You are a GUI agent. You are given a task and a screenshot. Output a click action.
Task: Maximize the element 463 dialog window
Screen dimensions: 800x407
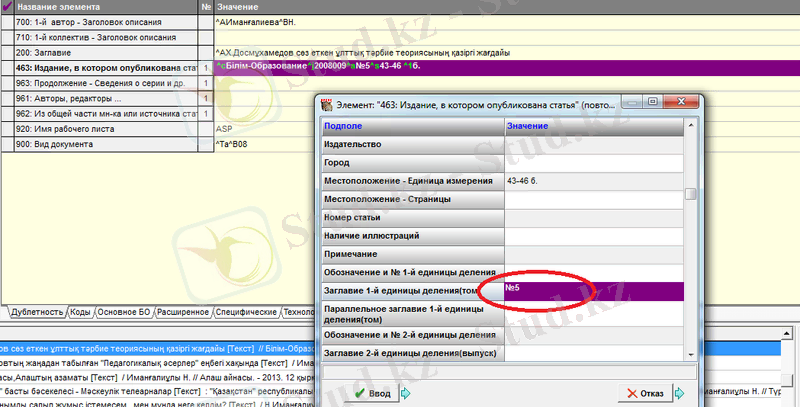pos(653,101)
